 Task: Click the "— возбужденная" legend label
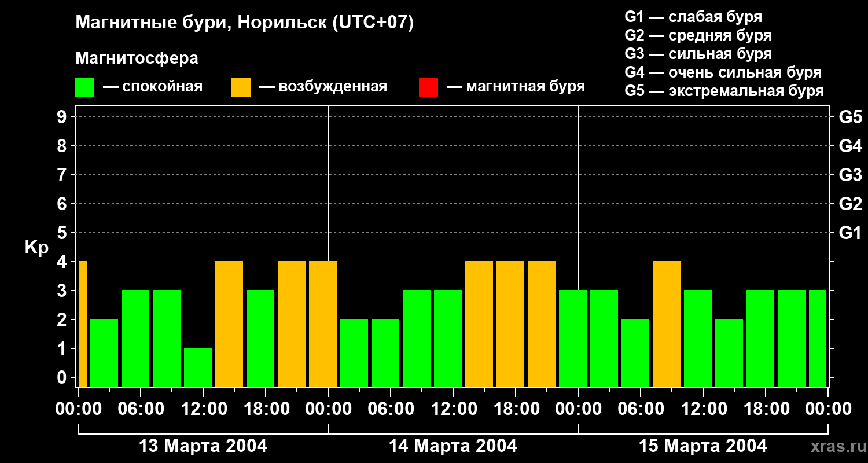click(x=323, y=87)
